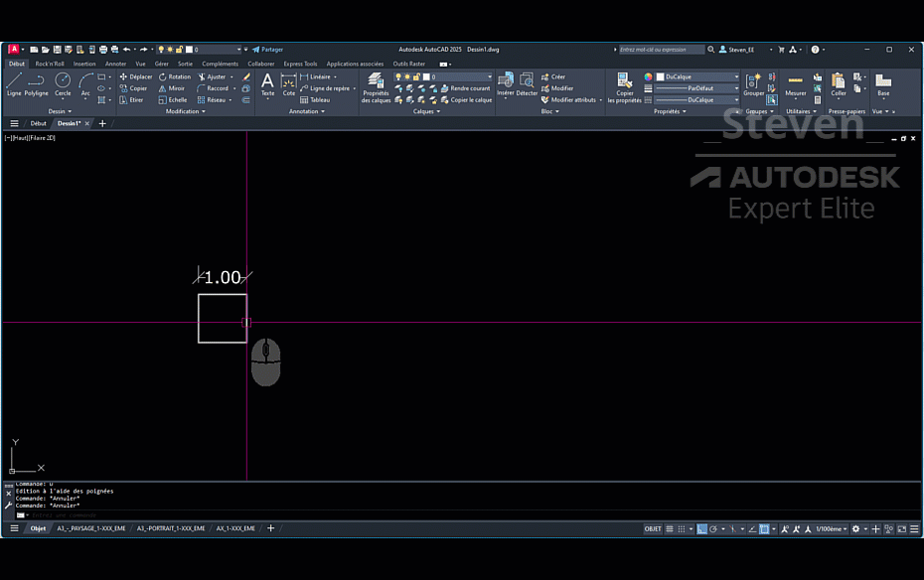Click the print icon in quick access toolbar
The width and height of the screenshot is (924, 580).
[103, 50]
